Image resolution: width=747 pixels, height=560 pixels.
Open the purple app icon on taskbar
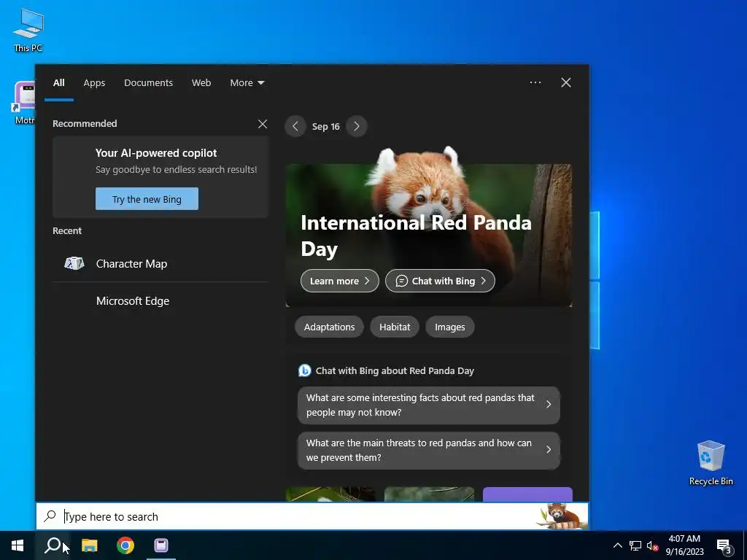click(x=161, y=545)
